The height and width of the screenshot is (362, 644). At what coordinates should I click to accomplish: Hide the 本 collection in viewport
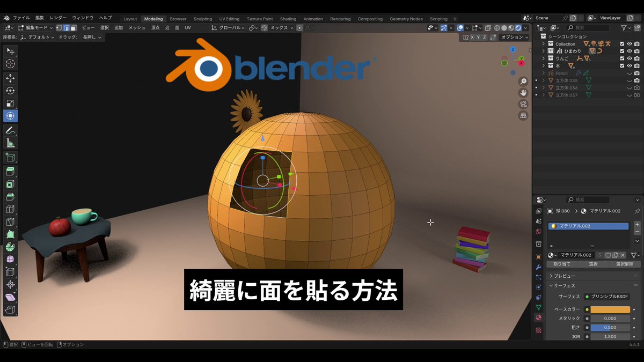tap(630, 65)
